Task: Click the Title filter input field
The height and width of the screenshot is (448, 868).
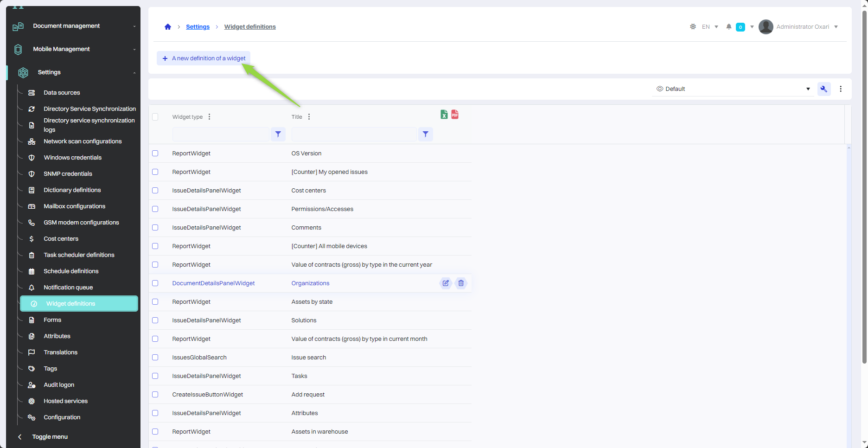Action: point(354,134)
